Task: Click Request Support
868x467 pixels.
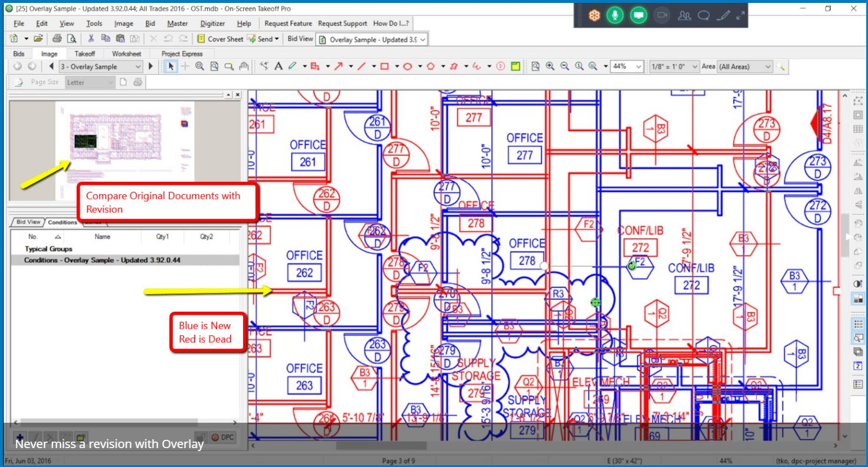Action: (342, 24)
